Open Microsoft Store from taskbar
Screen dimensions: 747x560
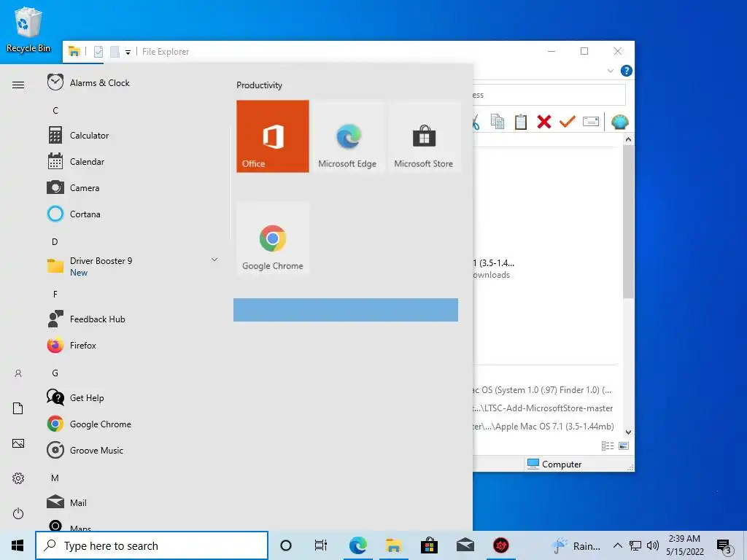(429, 545)
